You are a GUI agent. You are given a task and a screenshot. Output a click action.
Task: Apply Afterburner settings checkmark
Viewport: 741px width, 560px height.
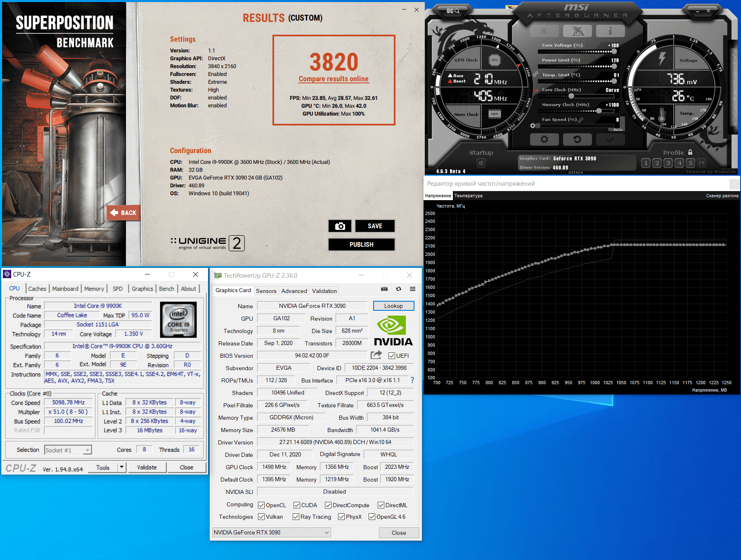[x=611, y=139]
